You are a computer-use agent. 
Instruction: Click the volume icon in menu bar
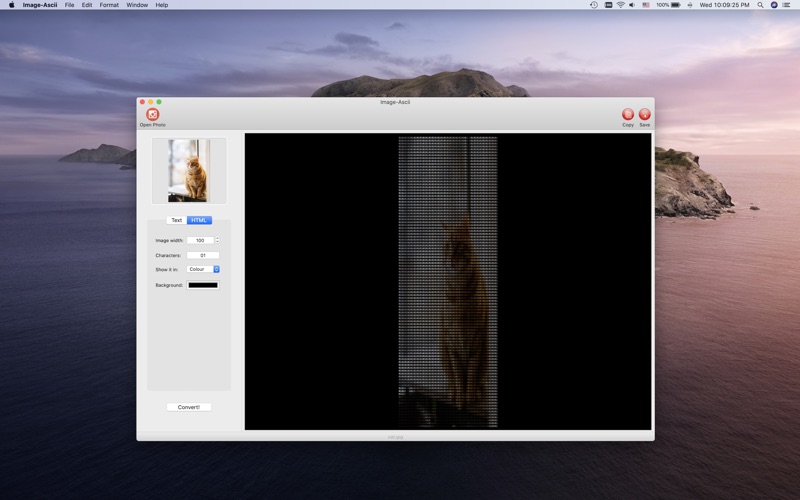[632, 5]
